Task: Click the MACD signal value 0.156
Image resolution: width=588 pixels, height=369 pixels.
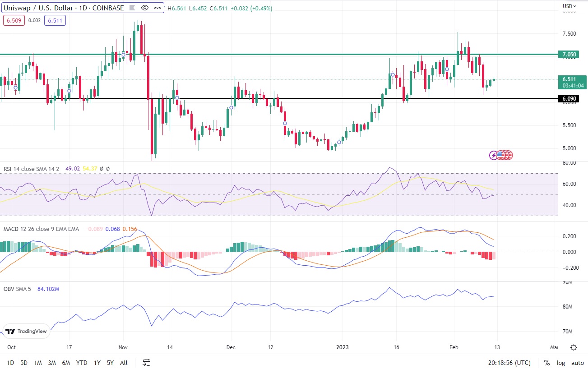Action: point(130,229)
